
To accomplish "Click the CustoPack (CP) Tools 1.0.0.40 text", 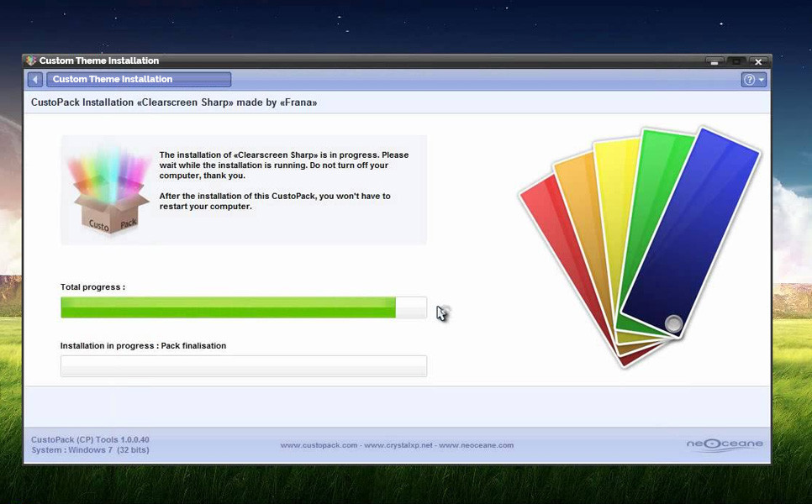I will (90, 439).
